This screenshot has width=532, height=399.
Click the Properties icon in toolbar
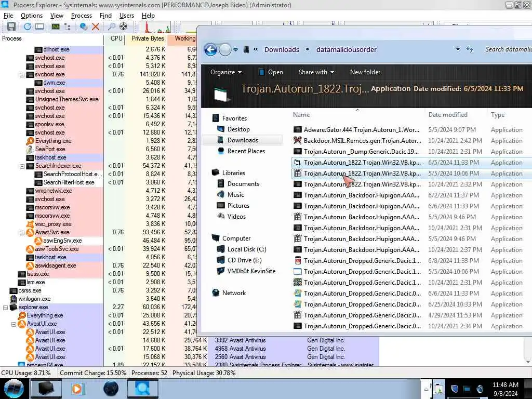coord(84,26)
